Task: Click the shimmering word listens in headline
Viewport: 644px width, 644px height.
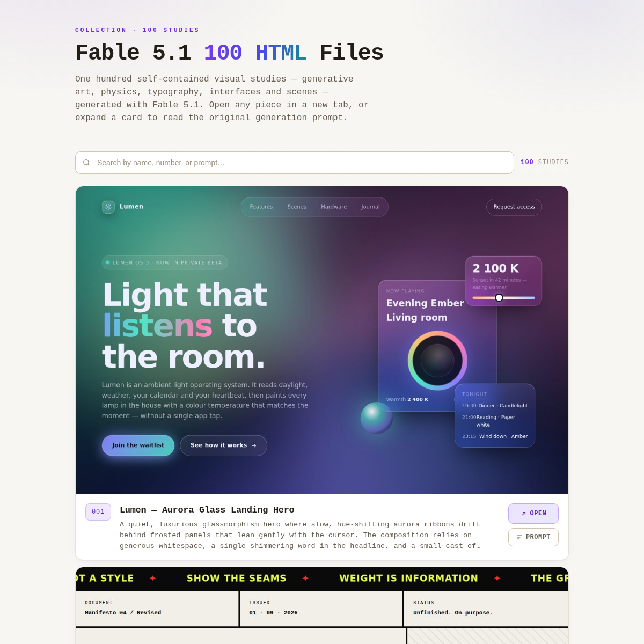Action: click(x=157, y=326)
